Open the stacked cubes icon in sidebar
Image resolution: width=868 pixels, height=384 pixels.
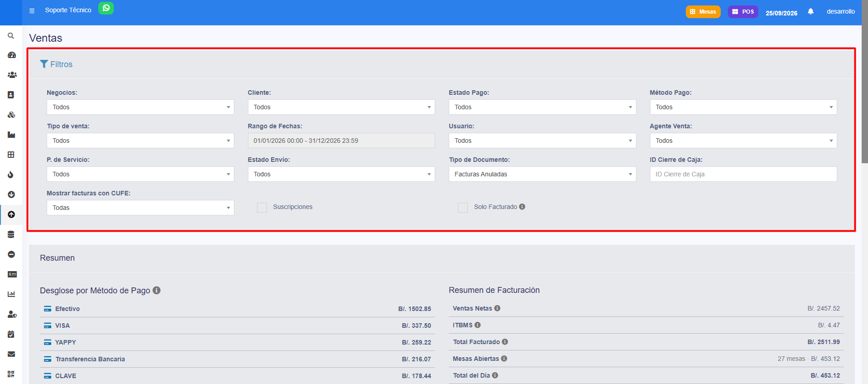(x=11, y=115)
